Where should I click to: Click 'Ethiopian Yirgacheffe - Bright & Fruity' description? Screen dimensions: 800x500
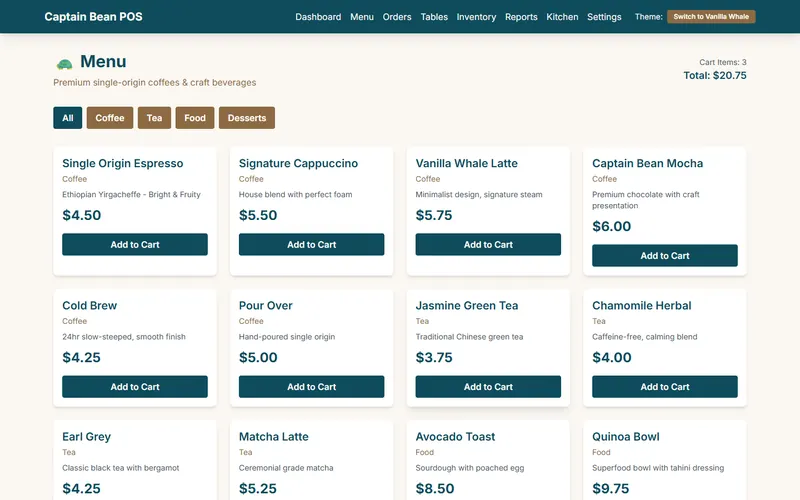pyautogui.click(x=131, y=194)
